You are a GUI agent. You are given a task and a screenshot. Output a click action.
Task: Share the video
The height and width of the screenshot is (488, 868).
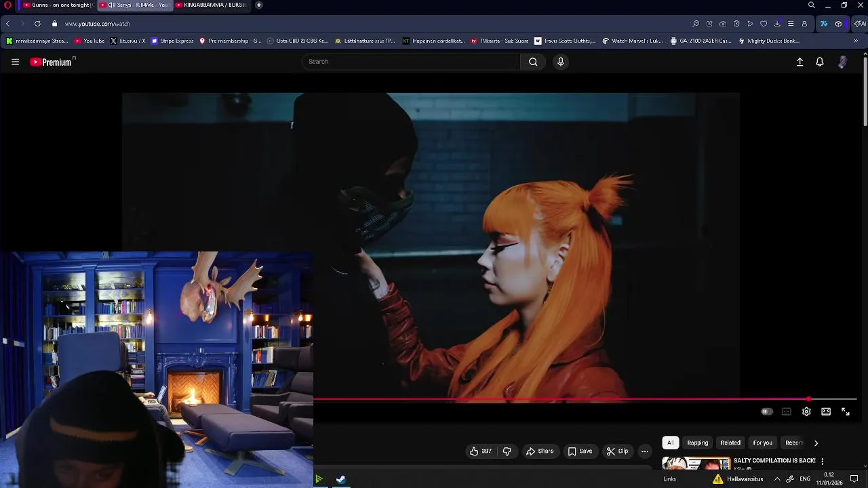coord(540,451)
